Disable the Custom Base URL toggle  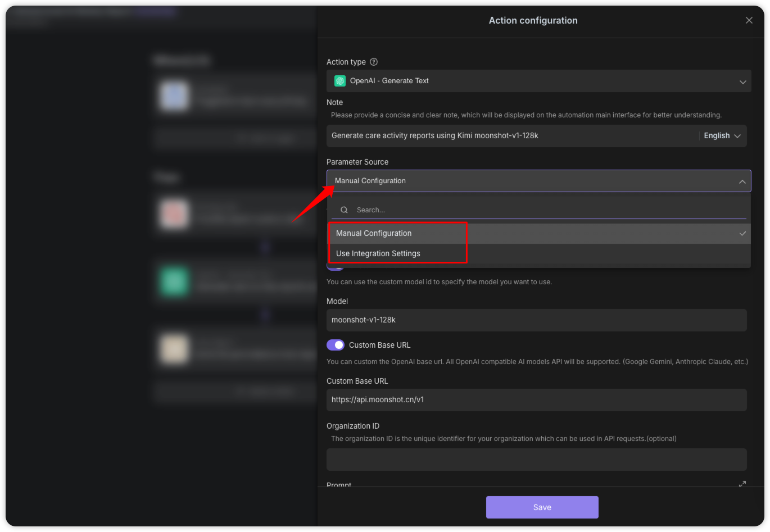pos(336,345)
